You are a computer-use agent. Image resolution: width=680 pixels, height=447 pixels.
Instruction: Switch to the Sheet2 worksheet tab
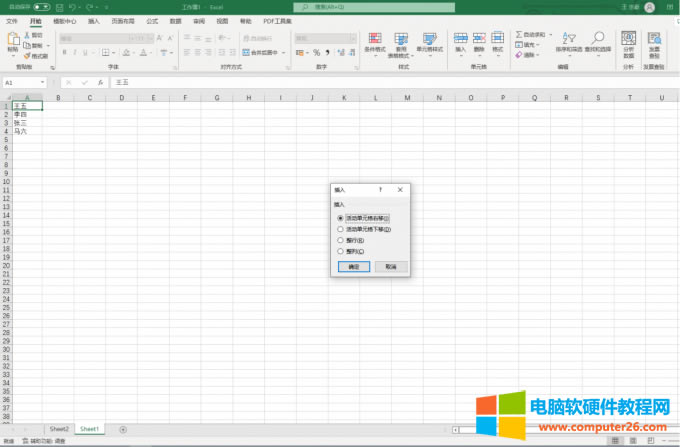pyautogui.click(x=59, y=428)
